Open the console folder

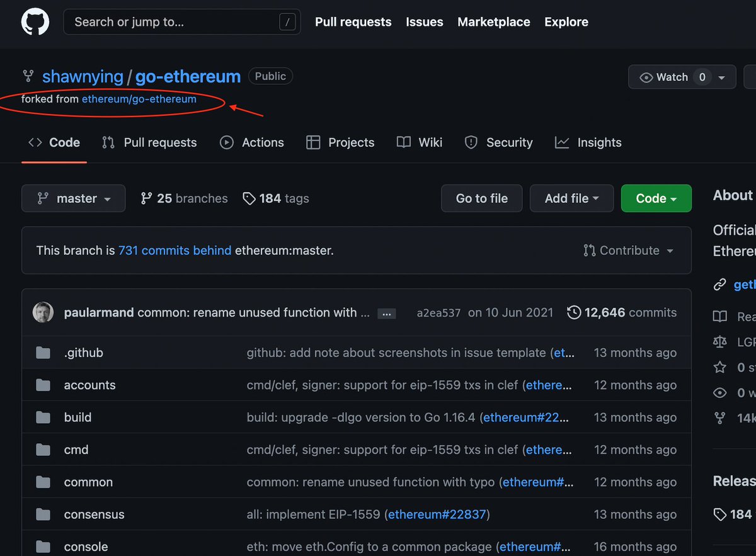[x=86, y=547]
